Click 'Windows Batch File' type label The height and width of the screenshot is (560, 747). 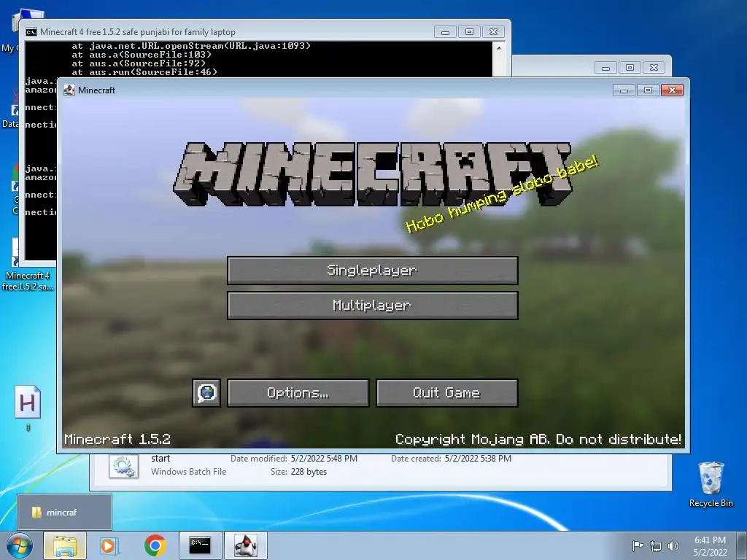[x=189, y=472]
